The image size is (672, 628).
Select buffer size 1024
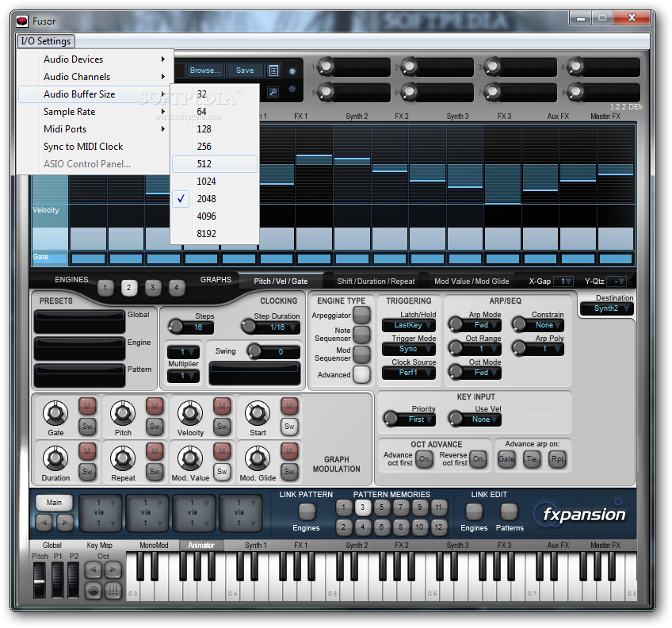(x=215, y=182)
